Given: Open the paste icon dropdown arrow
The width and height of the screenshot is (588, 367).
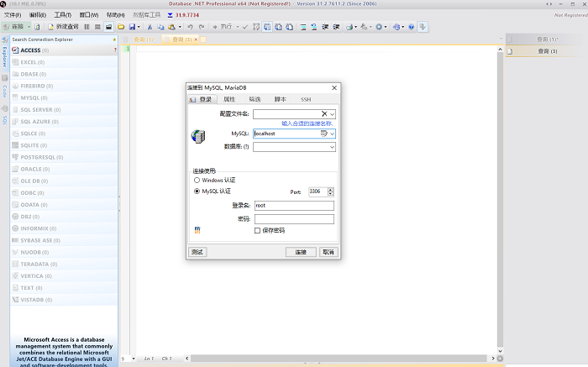Looking at the screenshot, I should tap(180, 27).
